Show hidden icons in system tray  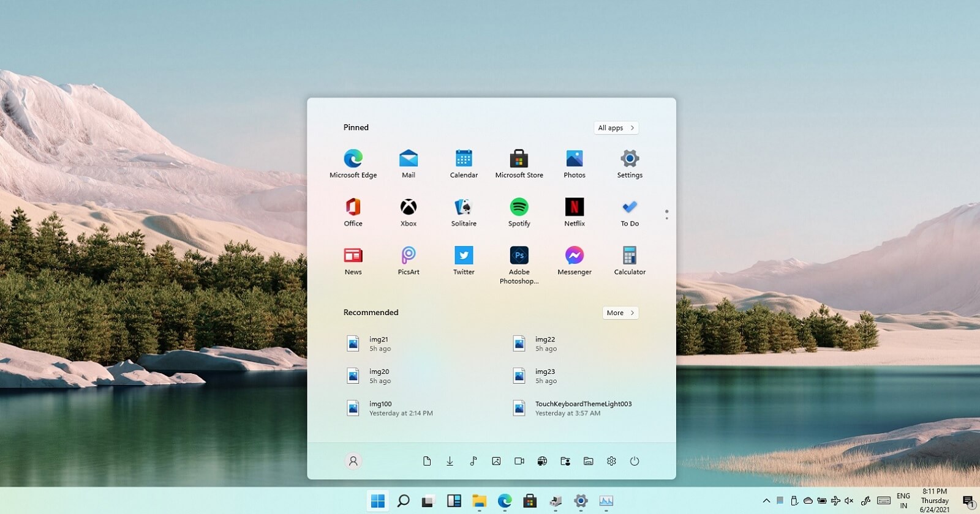click(x=766, y=501)
